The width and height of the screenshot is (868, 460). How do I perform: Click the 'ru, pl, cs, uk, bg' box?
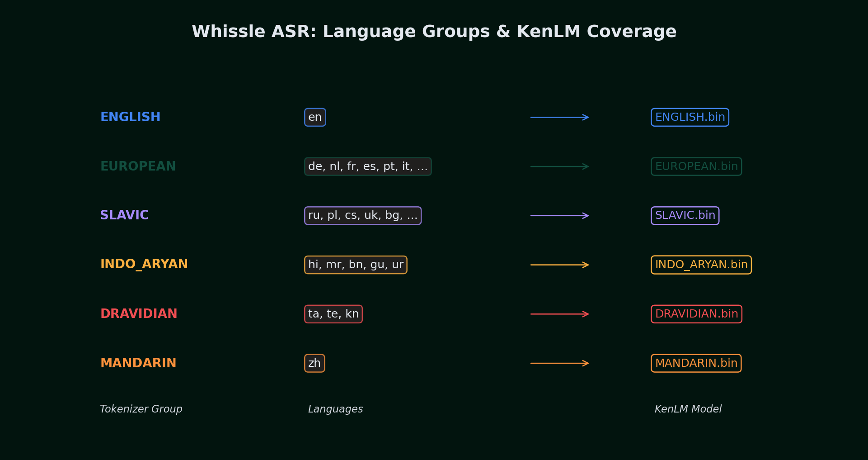pyautogui.click(x=363, y=215)
